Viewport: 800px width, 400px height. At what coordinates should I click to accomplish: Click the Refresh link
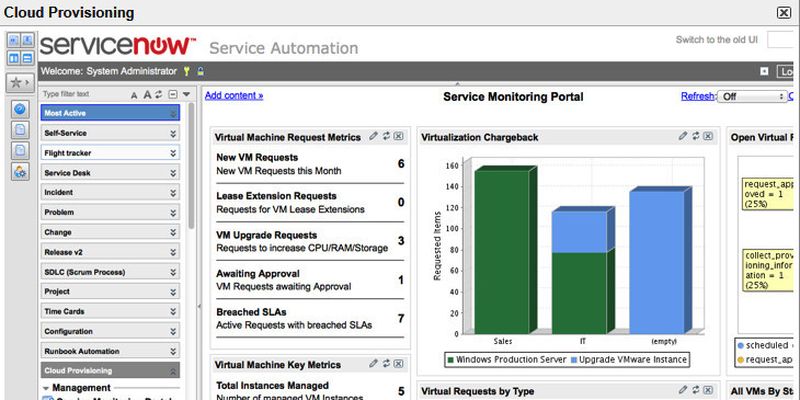pos(698,96)
